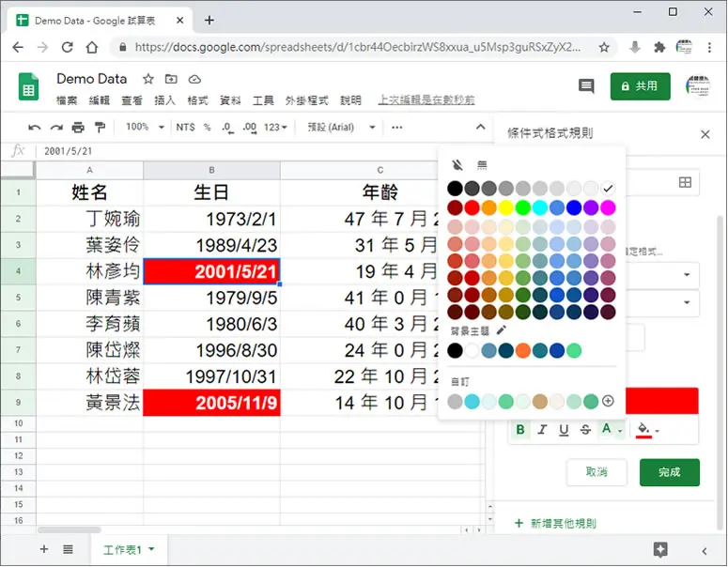Image resolution: width=728 pixels, height=567 pixels.
Task: Select cell B9 with 2005/11/9
Action: tap(211, 403)
